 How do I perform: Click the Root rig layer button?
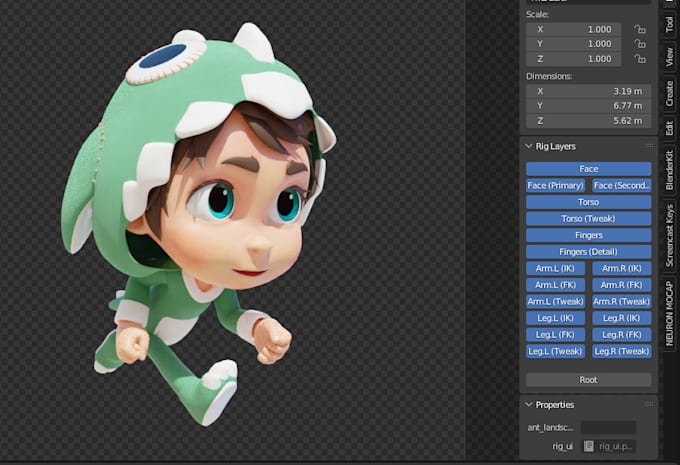pyautogui.click(x=588, y=380)
